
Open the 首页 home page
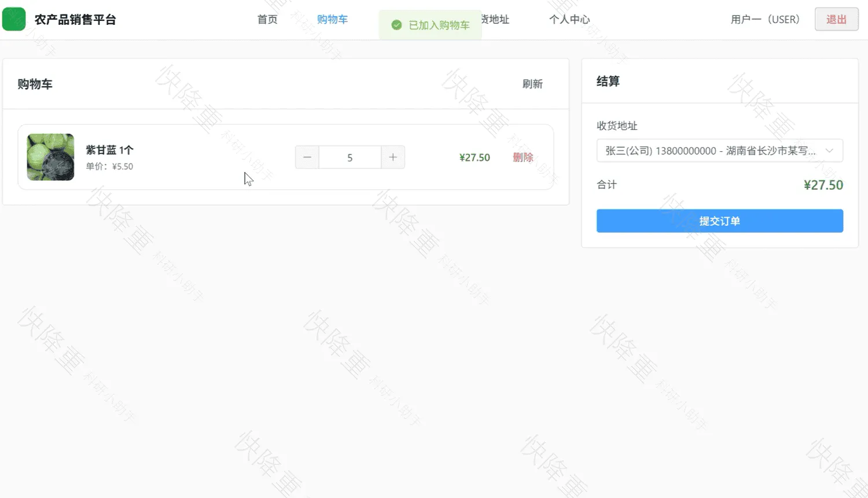[267, 20]
